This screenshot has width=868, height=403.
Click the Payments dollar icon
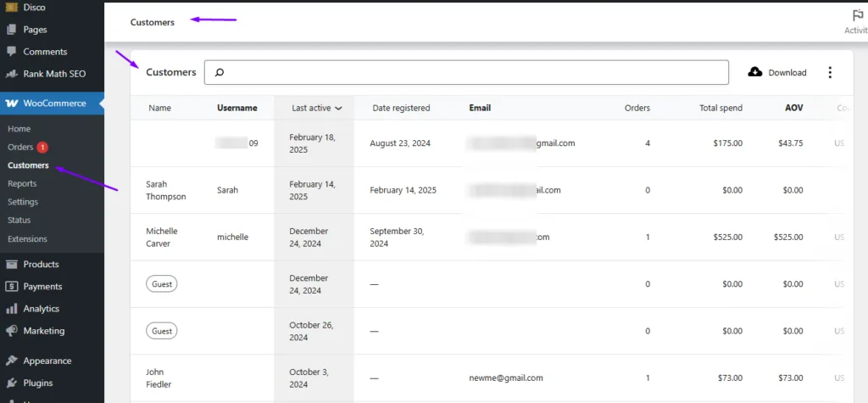click(x=11, y=287)
